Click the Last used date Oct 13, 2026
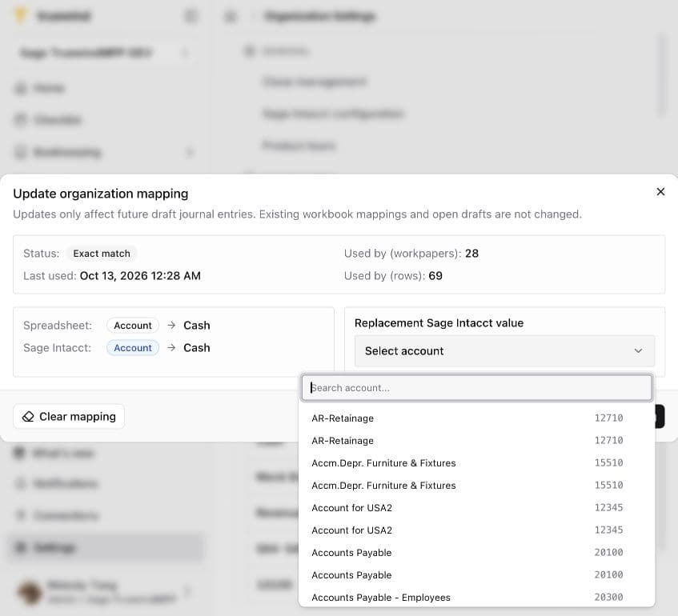This screenshot has width=678, height=616. click(140, 276)
